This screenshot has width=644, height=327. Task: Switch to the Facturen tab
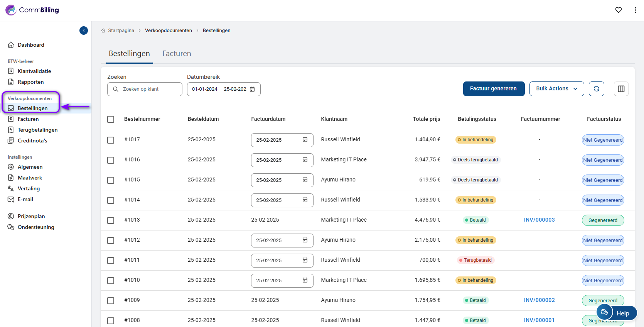(x=177, y=54)
